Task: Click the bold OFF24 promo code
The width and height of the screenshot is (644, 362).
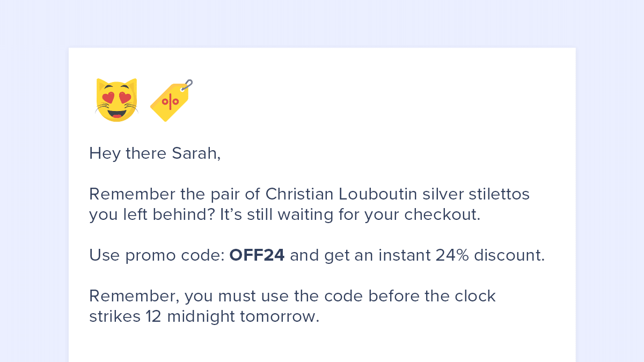Action: (x=257, y=255)
